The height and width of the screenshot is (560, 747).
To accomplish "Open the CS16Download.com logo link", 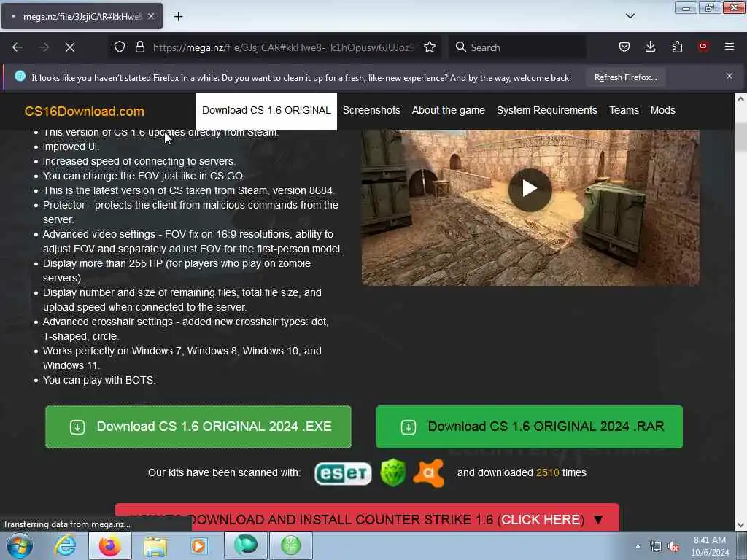I will pos(85,112).
